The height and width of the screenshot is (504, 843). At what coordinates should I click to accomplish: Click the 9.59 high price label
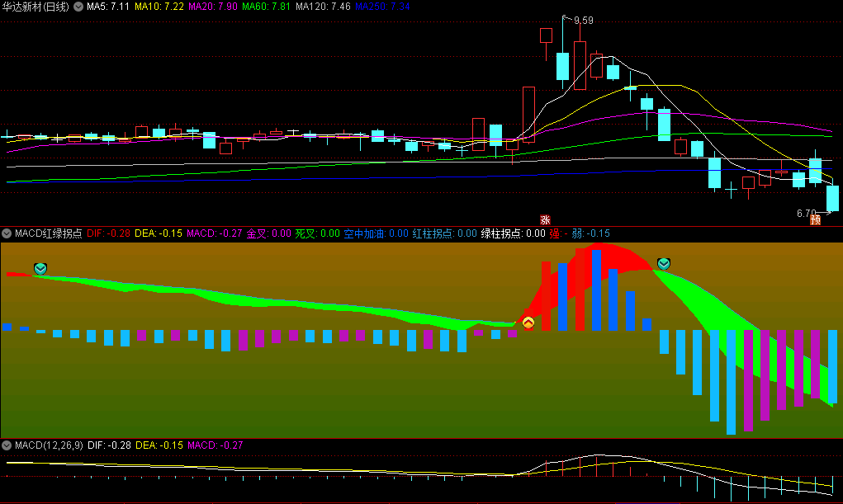point(583,21)
